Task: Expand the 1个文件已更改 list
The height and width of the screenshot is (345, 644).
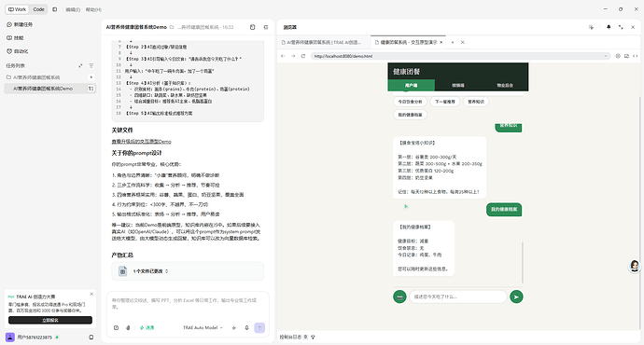Action: [x=150, y=271]
